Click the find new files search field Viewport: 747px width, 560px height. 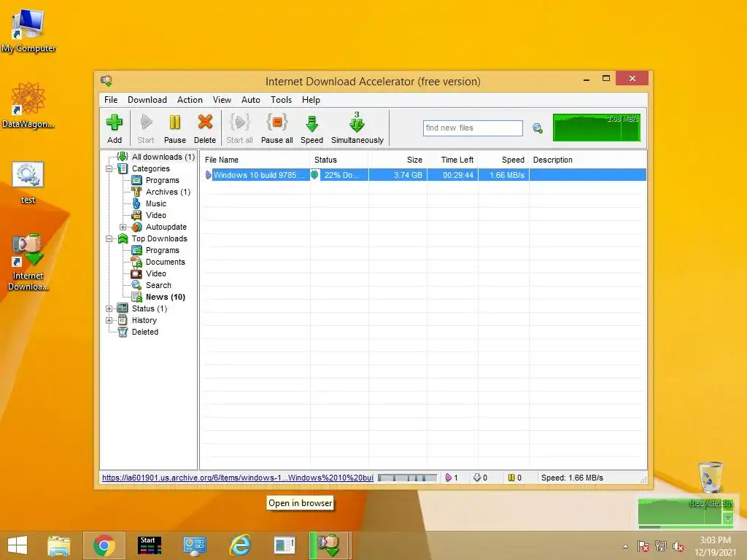tap(473, 128)
